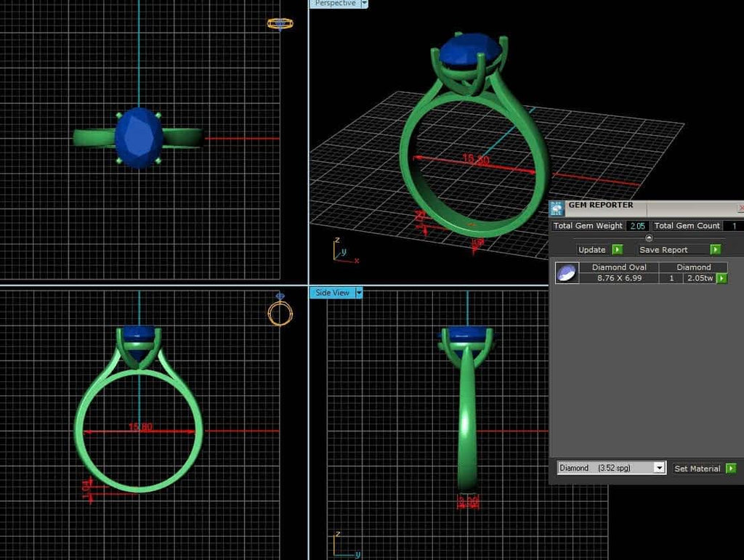Click the Side View viewport title label
This screenshot has width=744, height=560.
click(x=333, y=293)
